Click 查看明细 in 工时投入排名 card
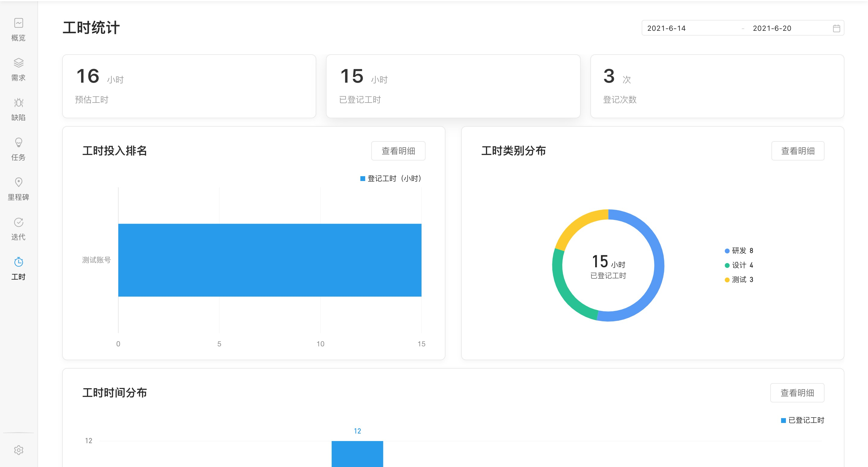 pyautogui.click(x=398, y=151)
